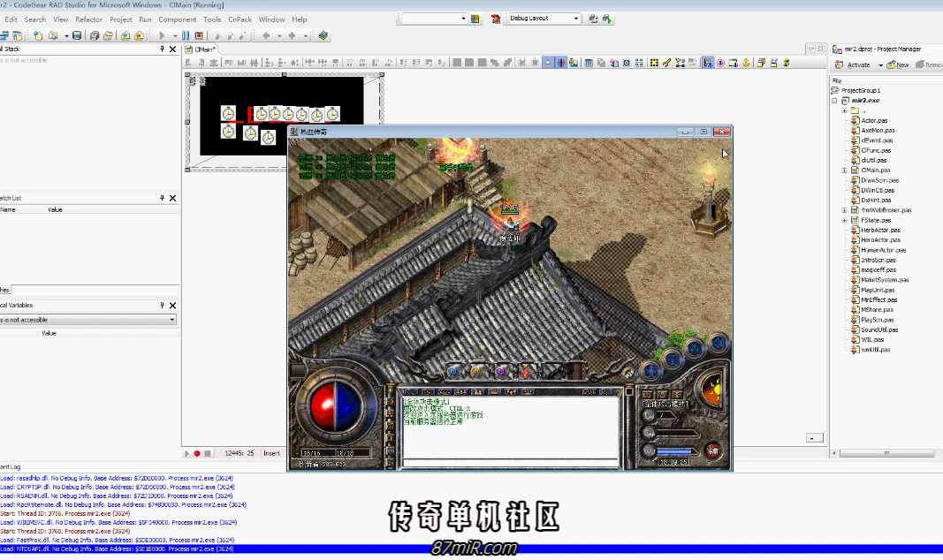
Task: Open the CnPack menu
Action: pos(240,19)
